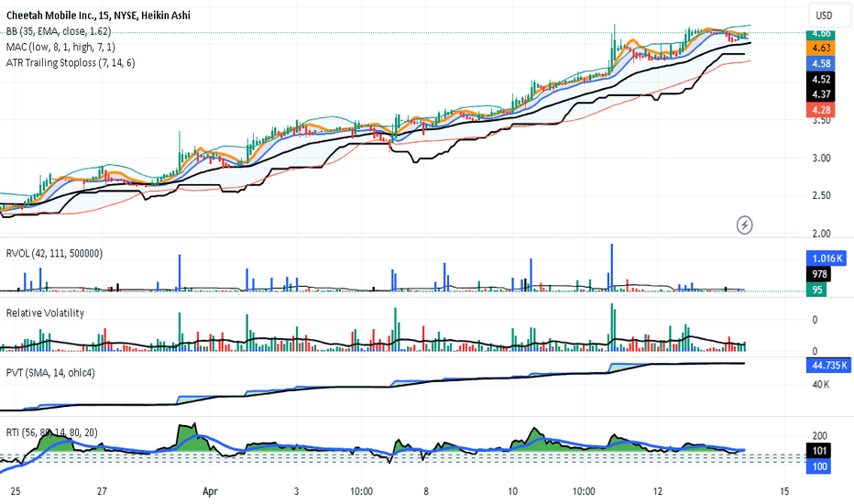
Task: Click the PVT (SMA, 14, ohlc4) legend
Action: click(x=50, y=373)
